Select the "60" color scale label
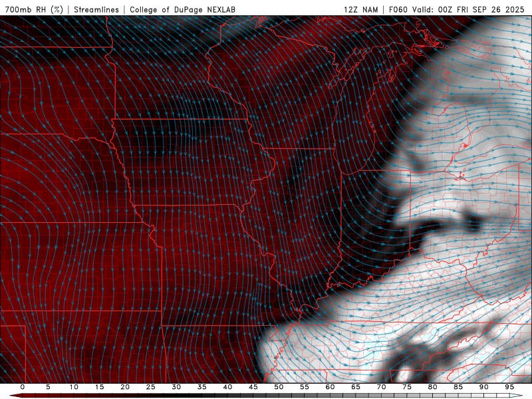The width and height of the screenshot is (532, 399). [330, 387]
